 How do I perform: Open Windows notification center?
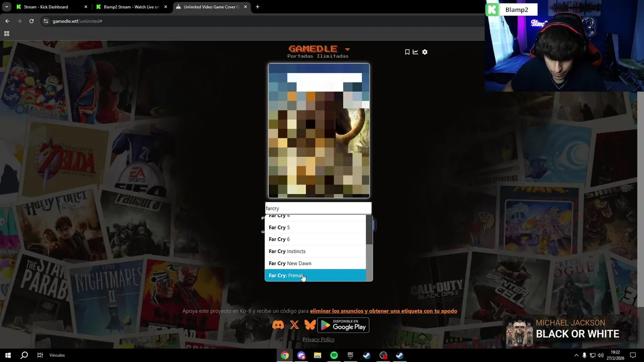(x=633, y=355)
